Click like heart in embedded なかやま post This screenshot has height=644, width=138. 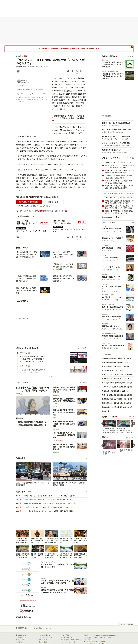(43, 94)
